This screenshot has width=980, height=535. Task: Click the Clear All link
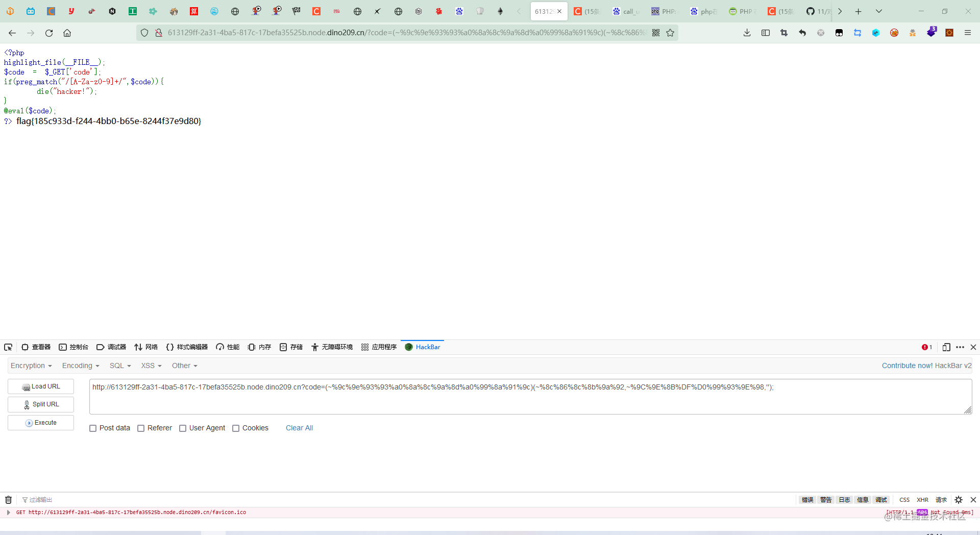click(299, 428)
